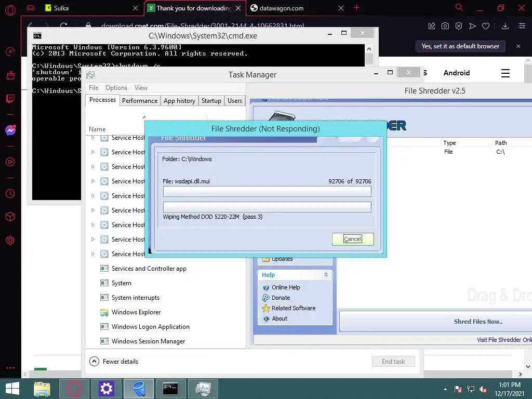Click the file progress bar in Shredder dialog
This screenshot has width=532, height=399.
coord(267,191)
